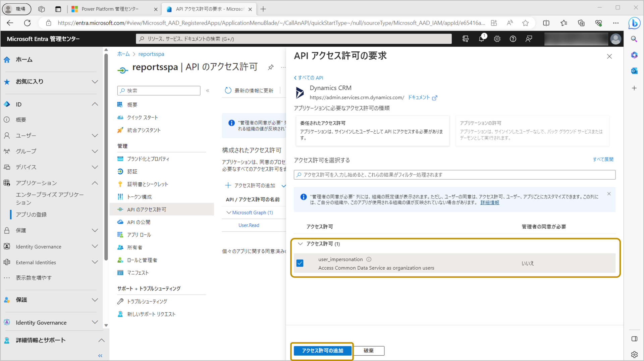The width and height of the screenshot is (644, 361).
Task: Open Edge settings and more menu
Action: [x=616, y=23]
